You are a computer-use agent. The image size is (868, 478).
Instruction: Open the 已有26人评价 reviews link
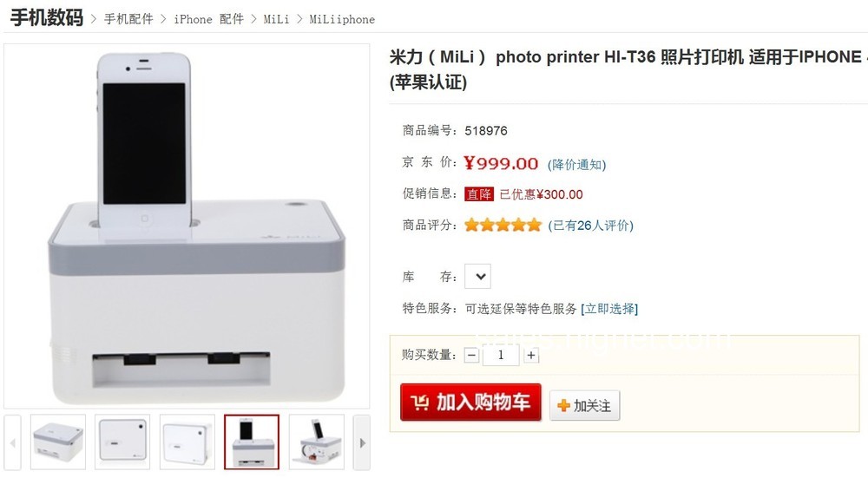[x=590, y=226]
